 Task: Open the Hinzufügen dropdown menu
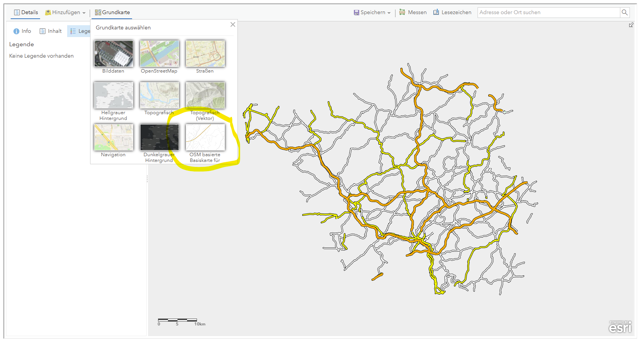(x=65, y=12)
